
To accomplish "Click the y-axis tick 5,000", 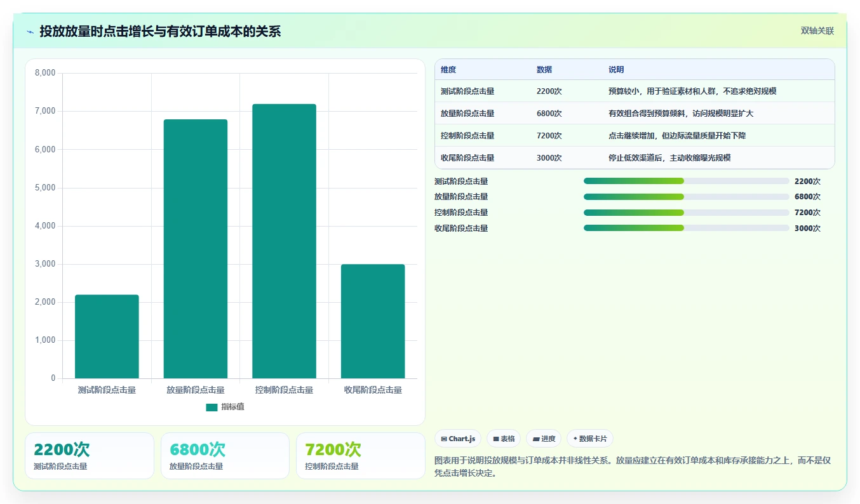I will 45,188.
